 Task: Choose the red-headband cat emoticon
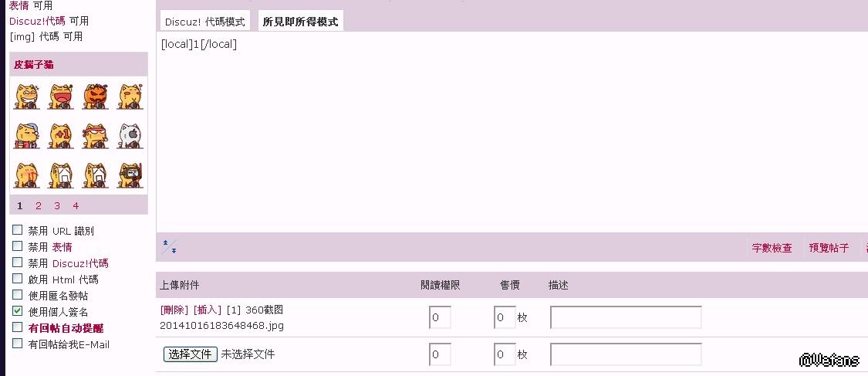pyautogui.click(x=95, y=136)
